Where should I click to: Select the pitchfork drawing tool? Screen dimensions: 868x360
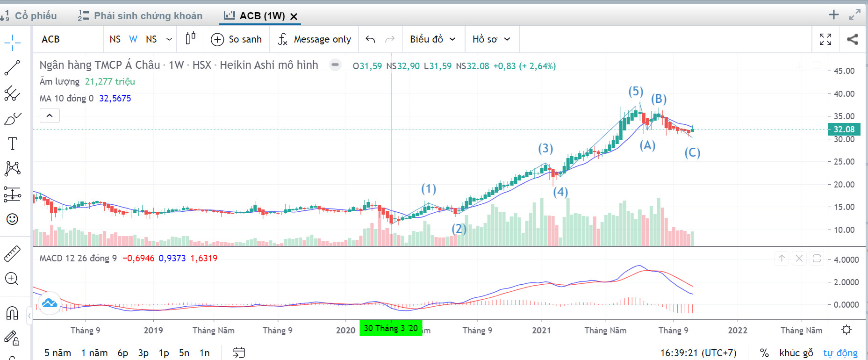[13, 94]
